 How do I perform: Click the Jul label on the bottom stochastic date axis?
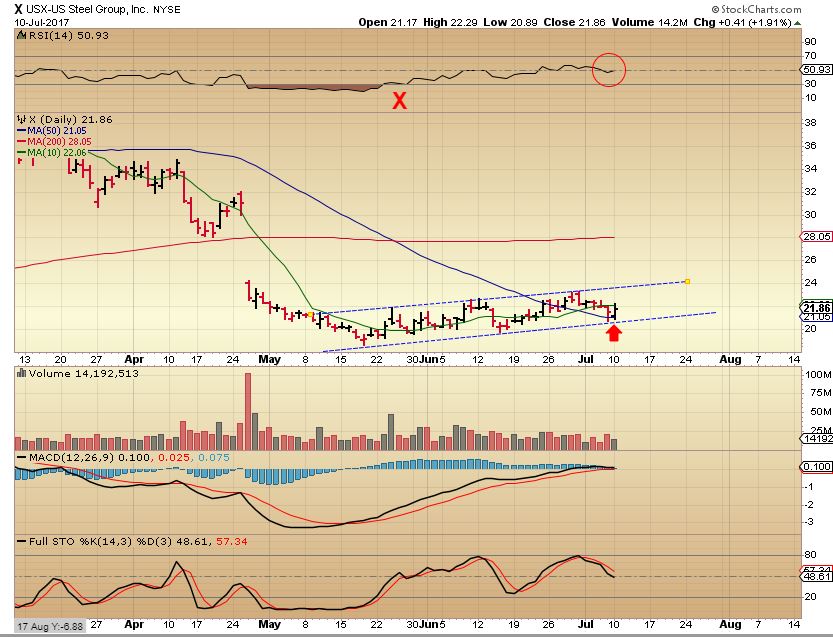585,624
